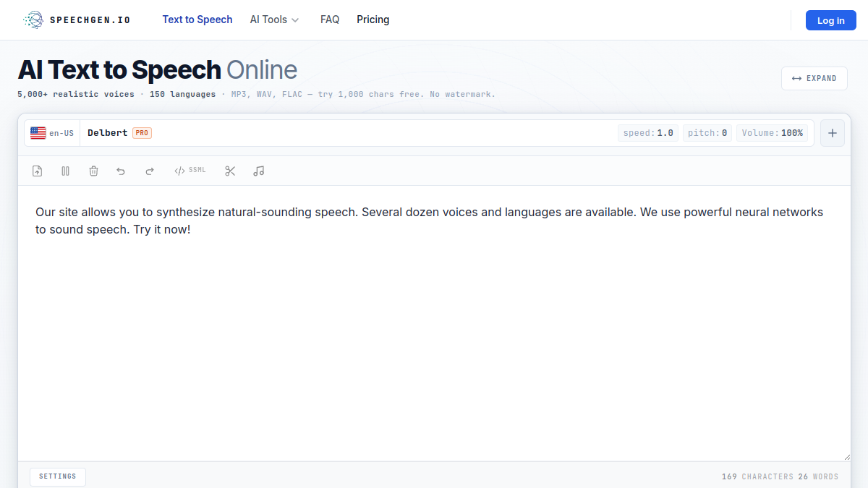868x488 pixels.
Task: Go to the FAQ page
Action: (330, 20)
